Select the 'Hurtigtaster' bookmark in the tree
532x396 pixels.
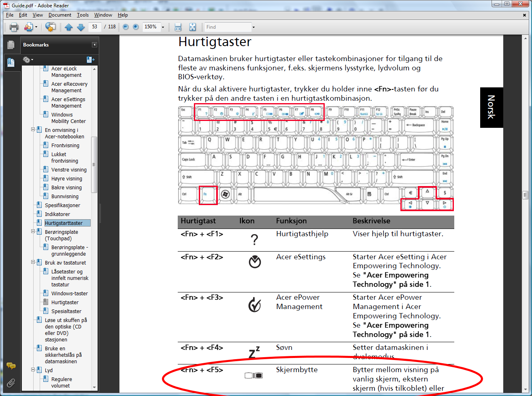coord(65,303)
